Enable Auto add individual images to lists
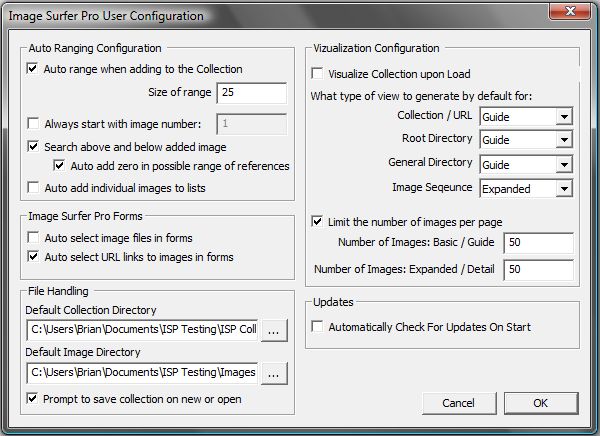This screenshot has width=600, height=436. (33, 188)
